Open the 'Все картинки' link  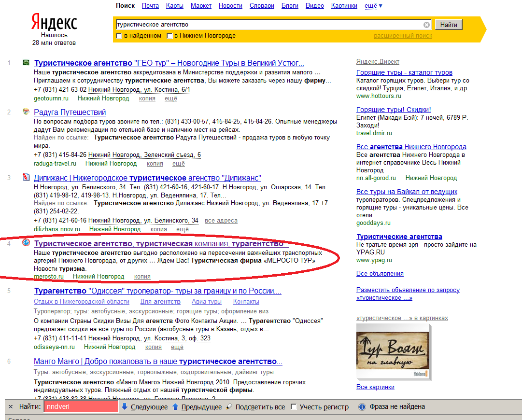375,387
